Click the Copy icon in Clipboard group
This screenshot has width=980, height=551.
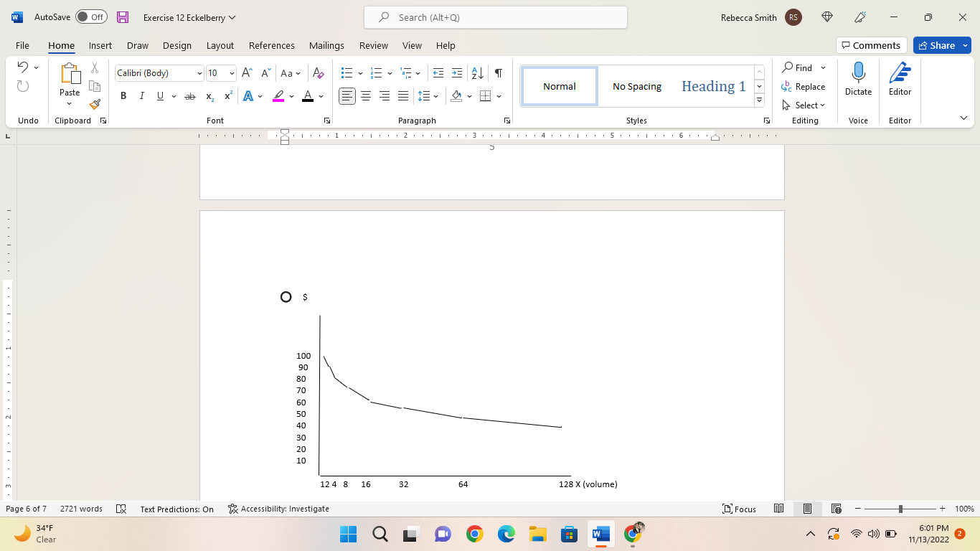[95, 86]
